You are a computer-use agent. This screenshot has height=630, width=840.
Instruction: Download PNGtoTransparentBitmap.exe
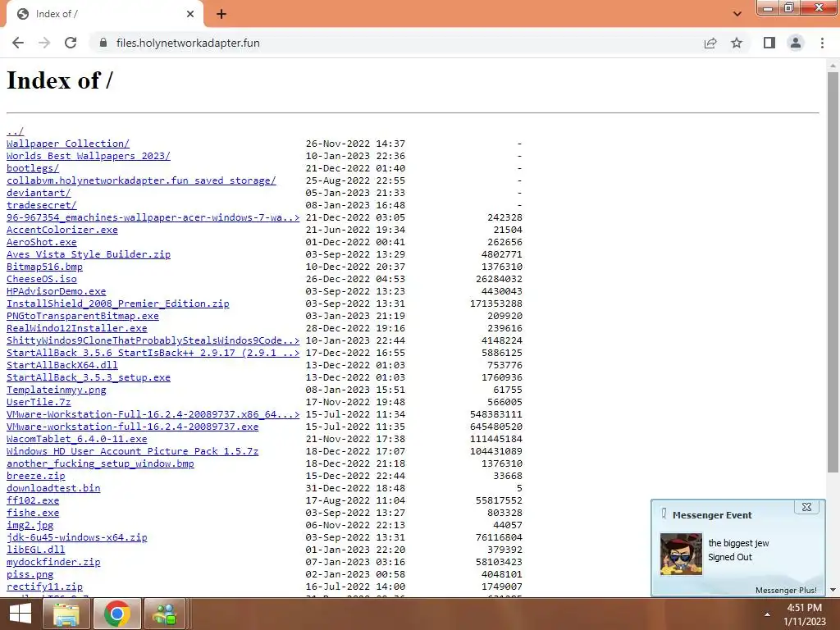point(83,316)
